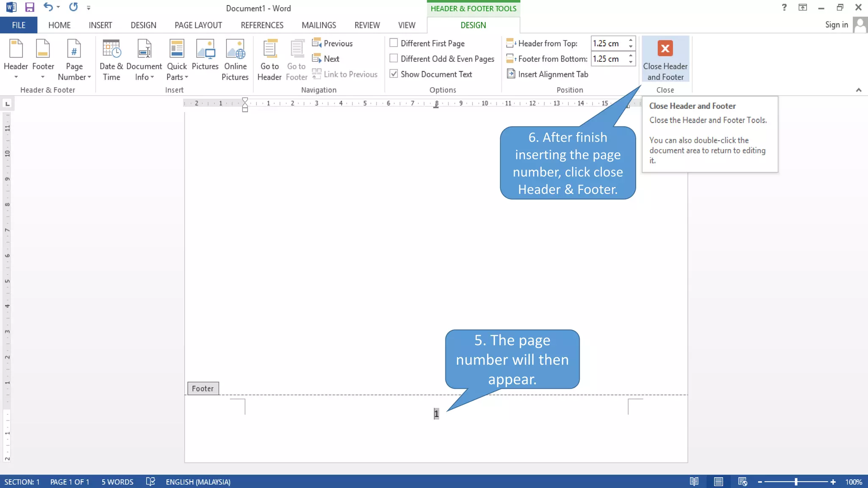This screenshot has width=868, height=488.
Task: Customize Quick Access Toolbar dropdown arrow
Action: click(89, 8)
